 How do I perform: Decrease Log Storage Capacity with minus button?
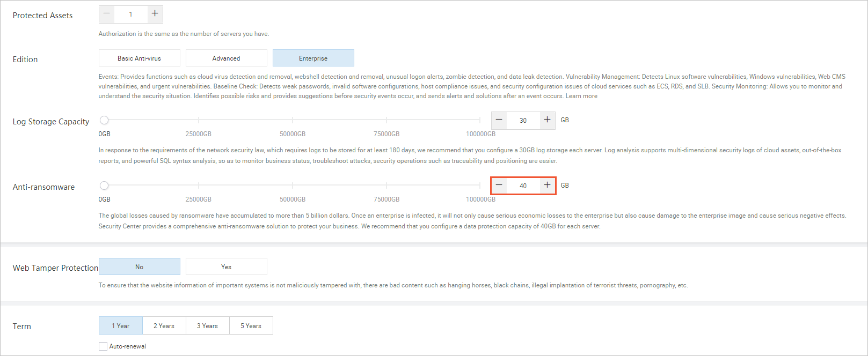click(x=499, y=120)
